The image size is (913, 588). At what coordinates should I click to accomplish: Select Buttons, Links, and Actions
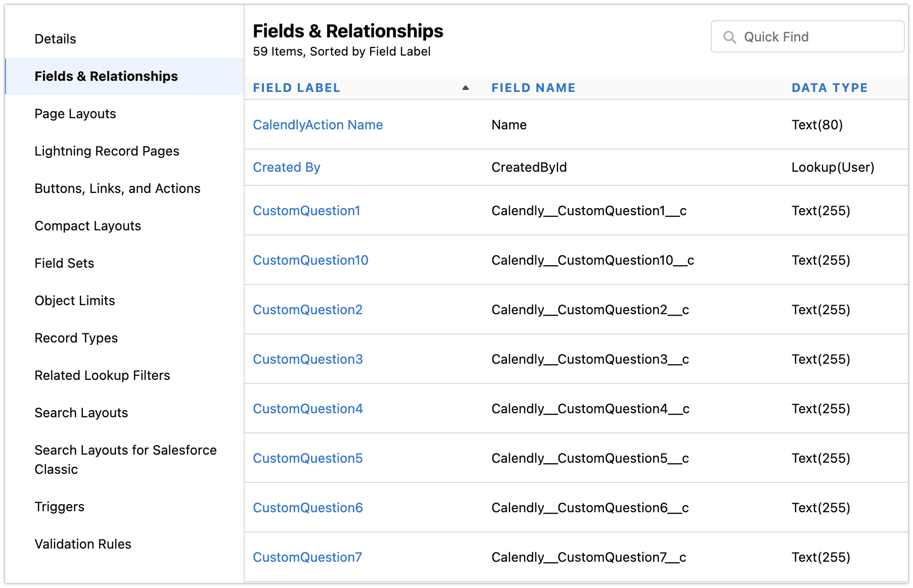click(117, 188)
